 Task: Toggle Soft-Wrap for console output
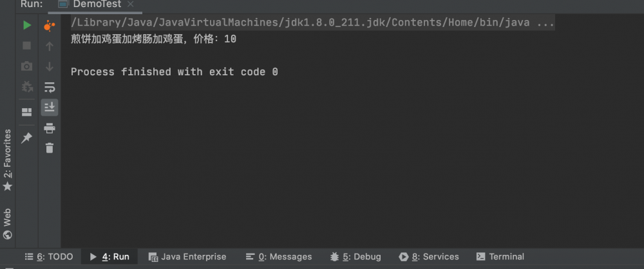(x=50, y=87)
